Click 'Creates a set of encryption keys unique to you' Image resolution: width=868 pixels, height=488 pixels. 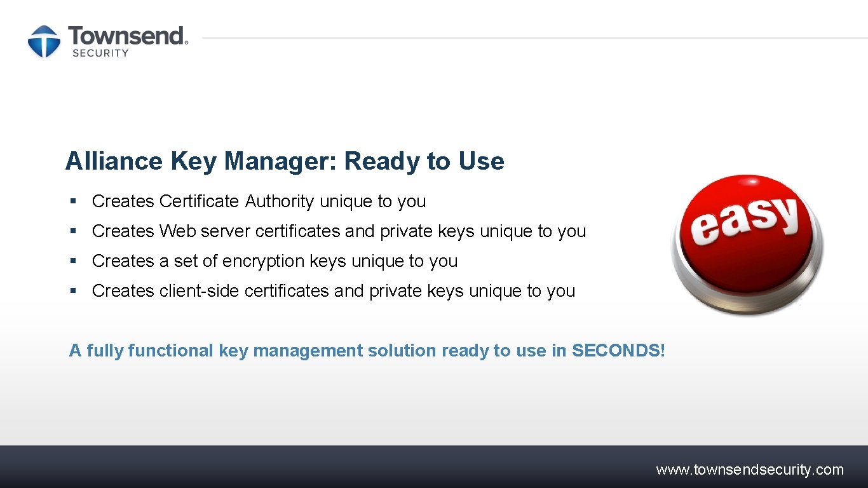pyautogui.click(x=275, y=261)
